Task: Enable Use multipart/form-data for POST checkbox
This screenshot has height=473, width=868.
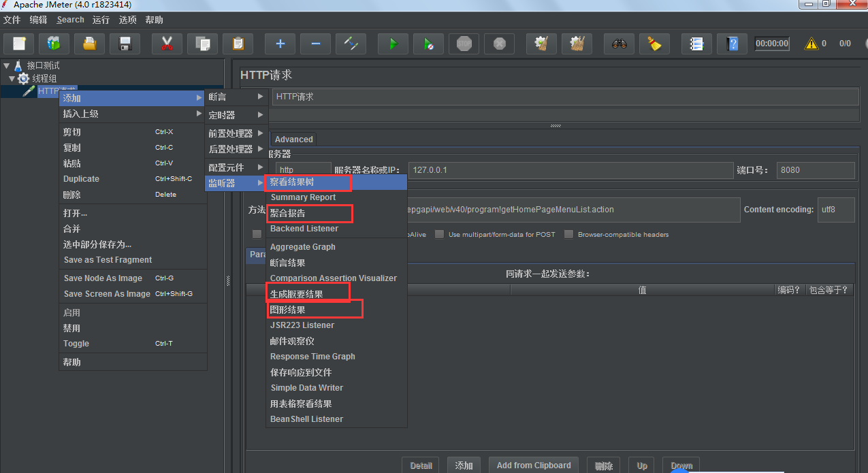Action: (x=440, y=234)
